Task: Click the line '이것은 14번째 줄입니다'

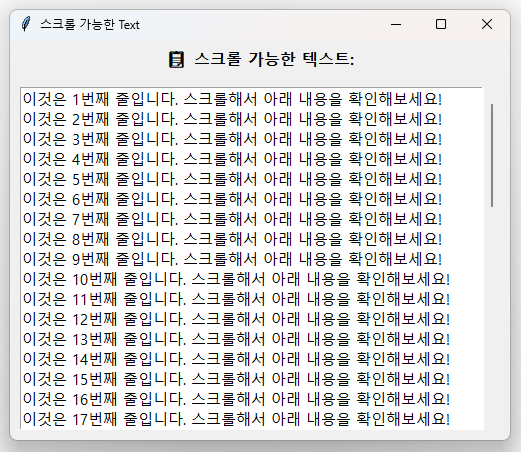Action: pos(236,359)
